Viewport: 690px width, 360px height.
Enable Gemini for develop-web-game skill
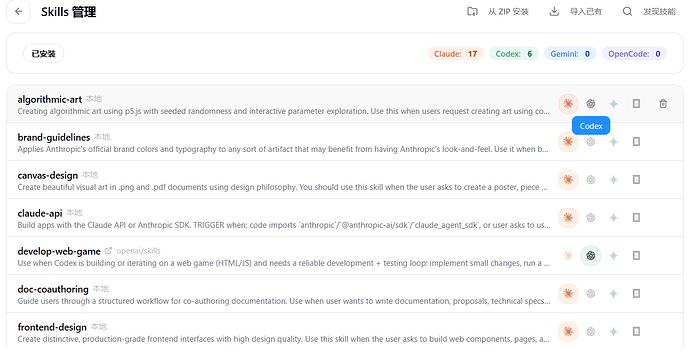613,256
